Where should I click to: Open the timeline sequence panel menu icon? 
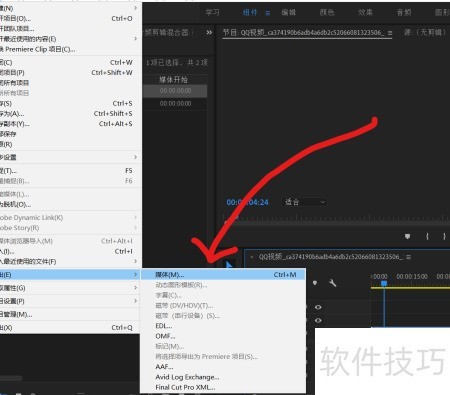[x=408, y=257]
